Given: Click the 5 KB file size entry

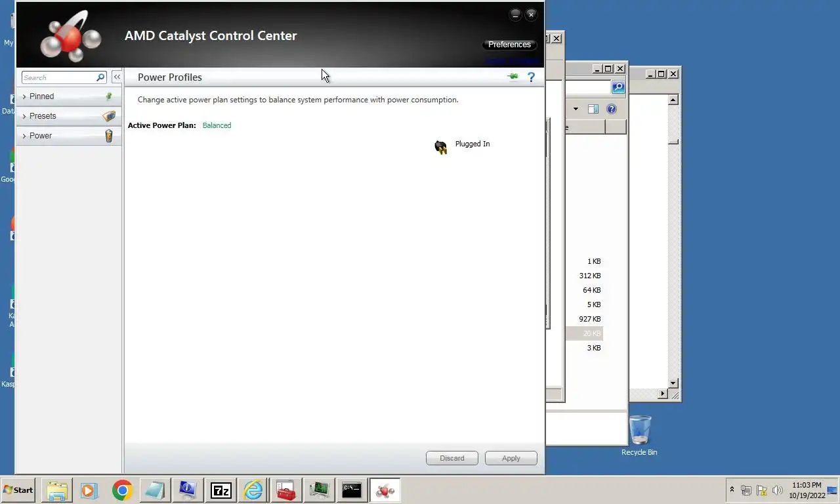Looking at the screenshot, I should [x=594, y=304].
